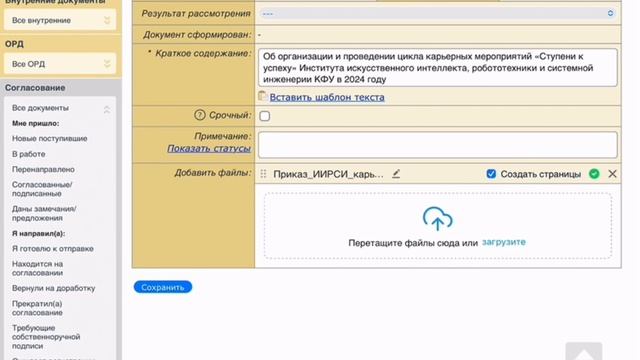
Task: Click the cloud upload icon
Action: pyautogui.click(x=438, y=219)
